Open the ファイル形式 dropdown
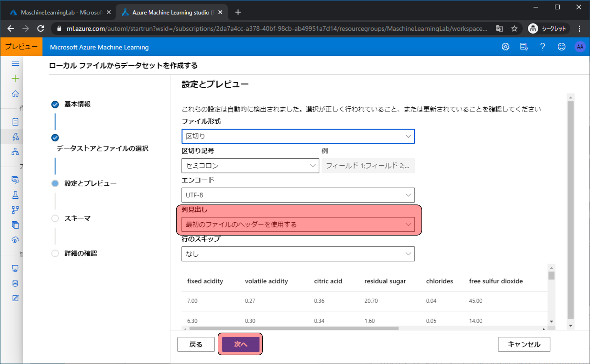The height and width of the screenshot is (364, 590). tap(298, 136)
